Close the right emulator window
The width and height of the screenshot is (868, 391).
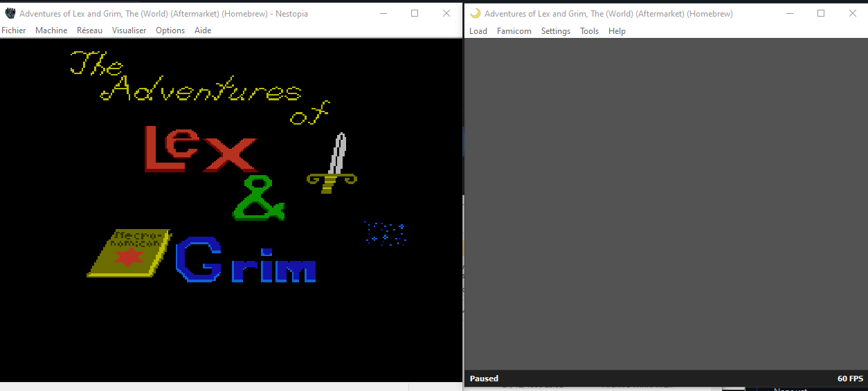click(x=853, y=13)
